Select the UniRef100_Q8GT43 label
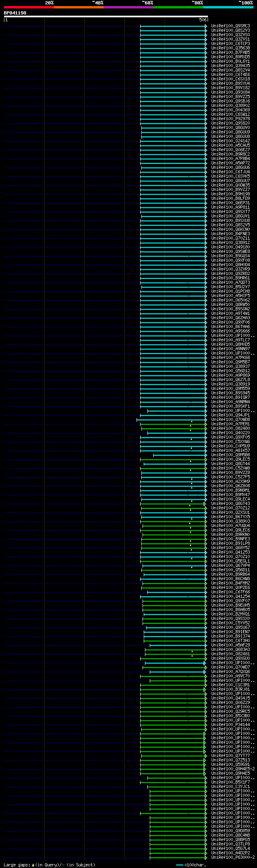Image resolution: width=257 pixels, height=868 pixels. [x=230, y=503]
